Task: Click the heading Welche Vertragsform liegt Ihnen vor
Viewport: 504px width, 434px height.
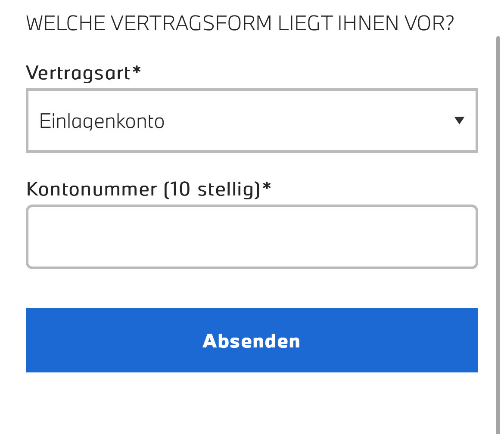Action: coord(240,24)
